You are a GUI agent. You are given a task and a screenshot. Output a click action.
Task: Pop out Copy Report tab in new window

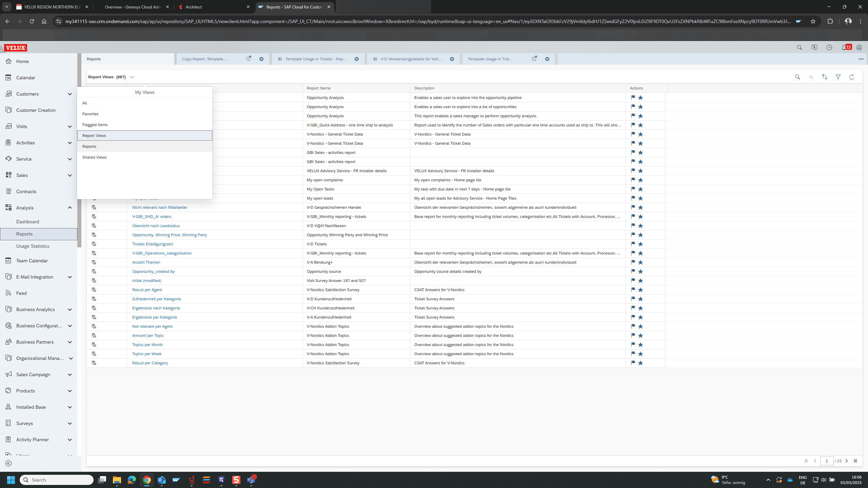click(x=249, y=59)
